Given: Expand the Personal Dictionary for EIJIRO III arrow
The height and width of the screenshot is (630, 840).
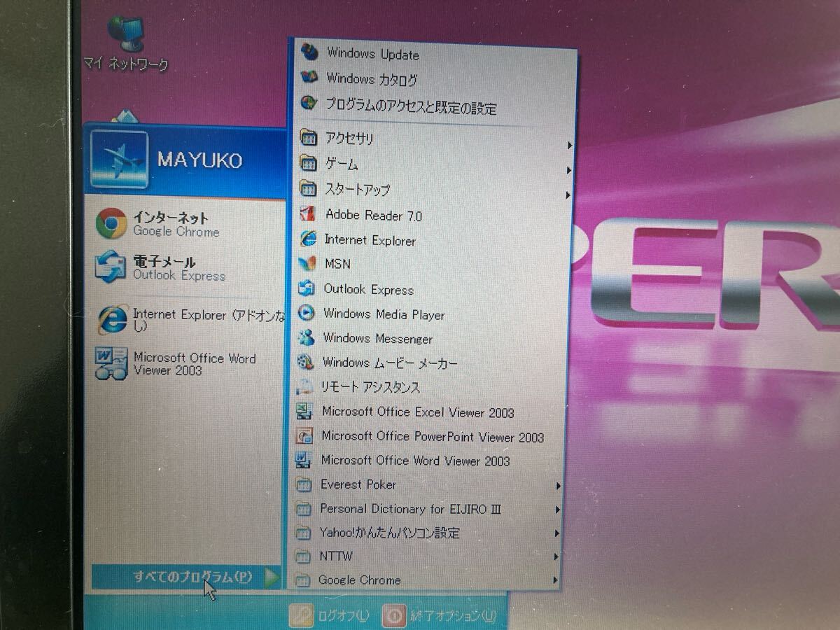Looking at the screenshot, I should point(558,510).
